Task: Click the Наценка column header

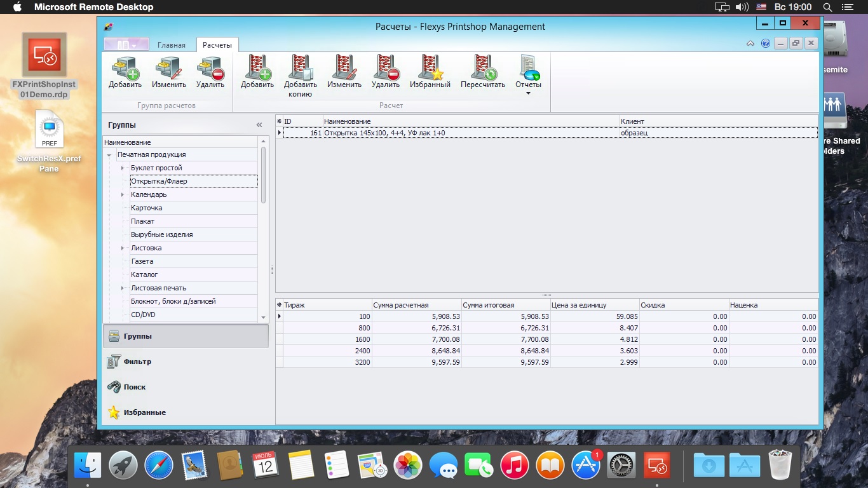Action: coord(773,305)
